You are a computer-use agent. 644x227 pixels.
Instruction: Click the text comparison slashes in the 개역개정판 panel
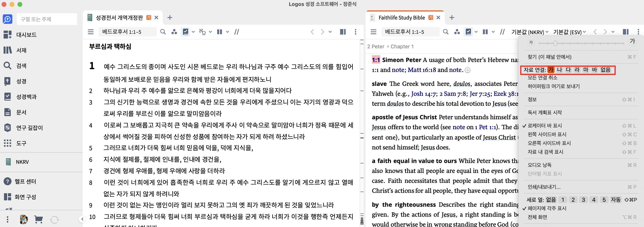pos(236,32)
